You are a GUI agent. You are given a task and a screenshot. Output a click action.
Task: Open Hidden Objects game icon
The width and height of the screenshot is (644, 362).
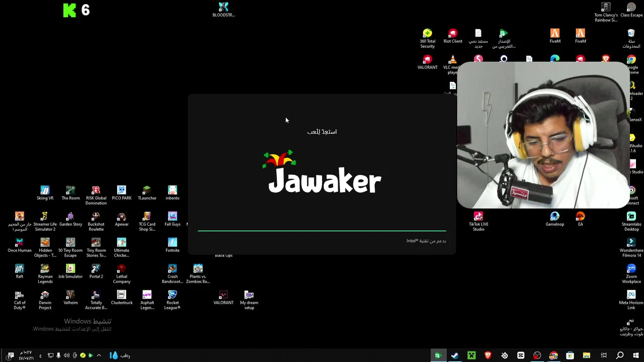tap(45, 247)
